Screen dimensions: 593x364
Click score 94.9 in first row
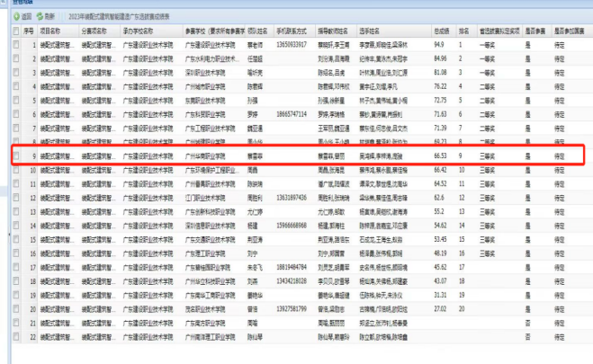pyautogui.click(x=440, y=44)
